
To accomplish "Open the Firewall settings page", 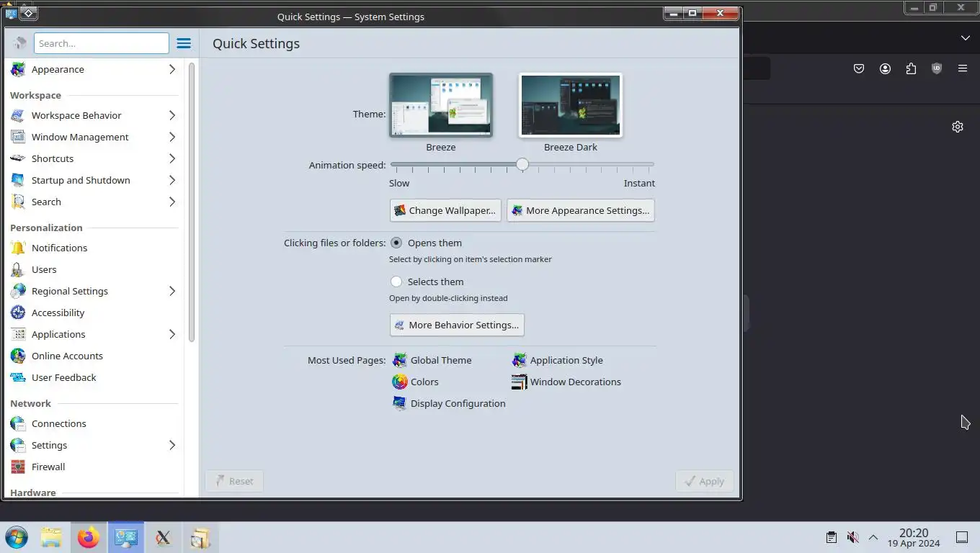I will pos(94,467).
